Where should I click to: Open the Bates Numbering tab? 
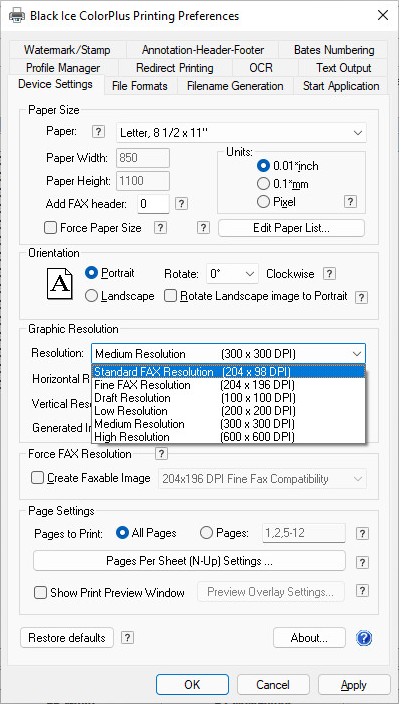pyautogui.click(x=334, y=50)
